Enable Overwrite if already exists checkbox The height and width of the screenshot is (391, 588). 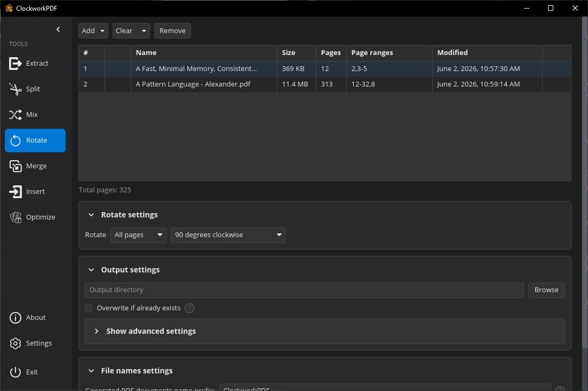pyautogui.click(x=89, y=308)
